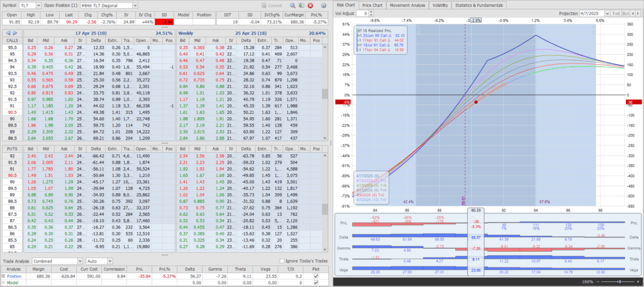Click the 90.5 strike in CALLS list

(x=12, y=112)
